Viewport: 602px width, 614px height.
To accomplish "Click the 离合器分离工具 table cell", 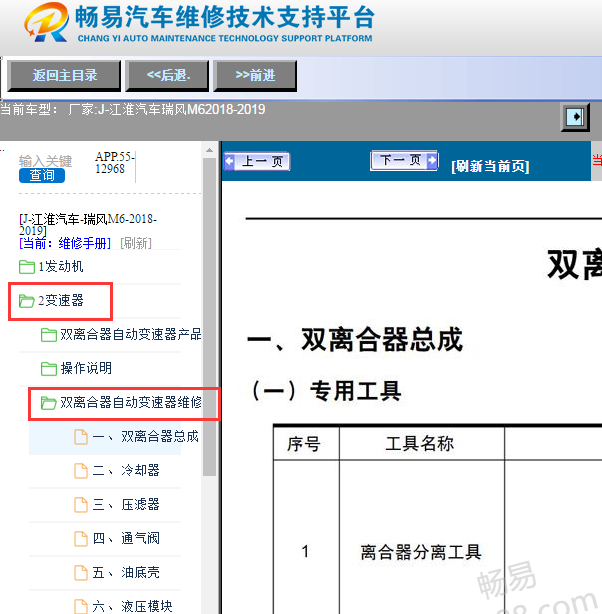I will [x=422, y=552].
